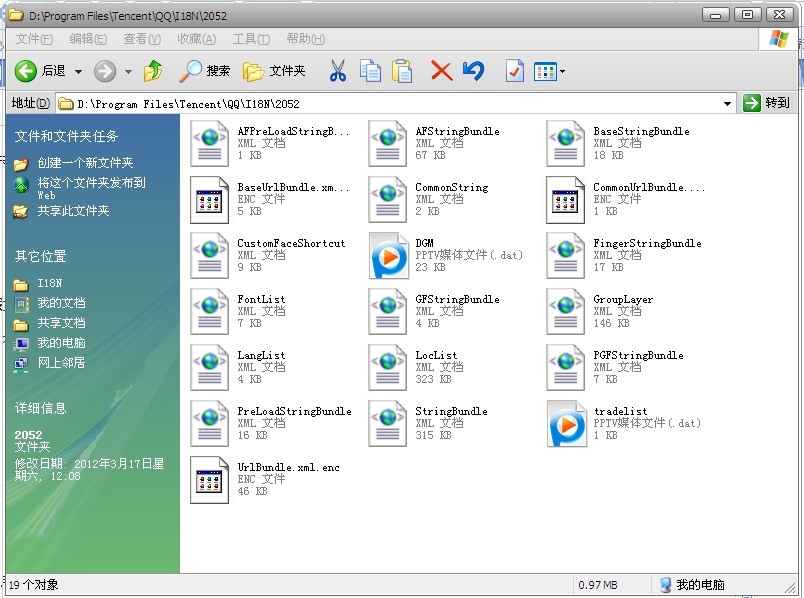Toggle the 文件夹 folders pane button

(x=274, y=71)
